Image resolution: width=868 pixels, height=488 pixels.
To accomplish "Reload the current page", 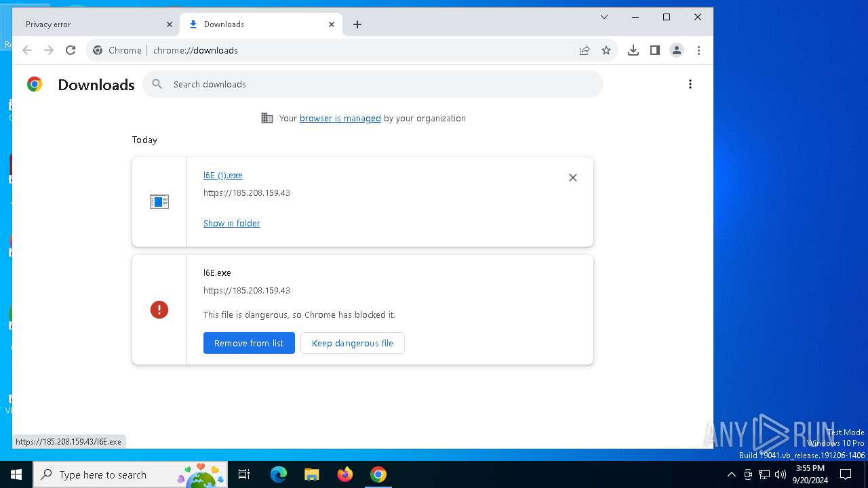I will [x=71, y=50].
